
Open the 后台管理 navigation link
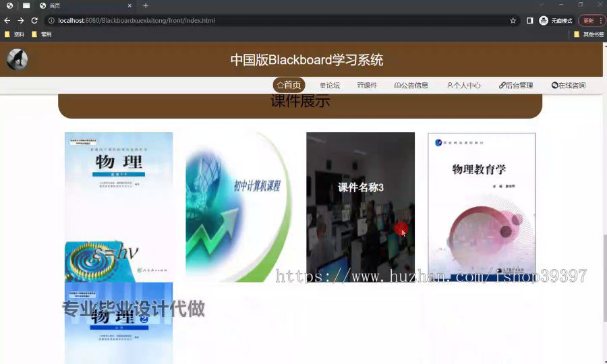[x=516, y=86]
